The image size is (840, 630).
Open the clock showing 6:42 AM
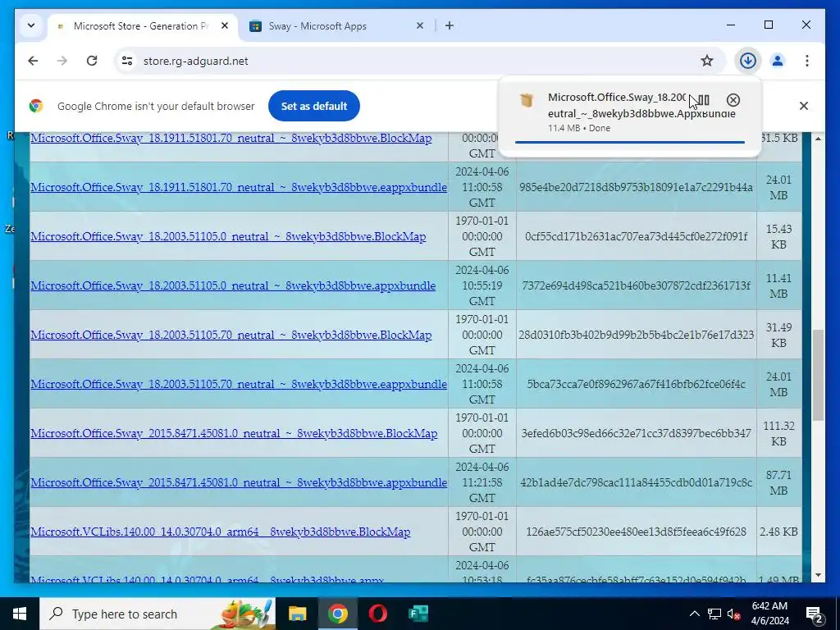coord(770,614)
